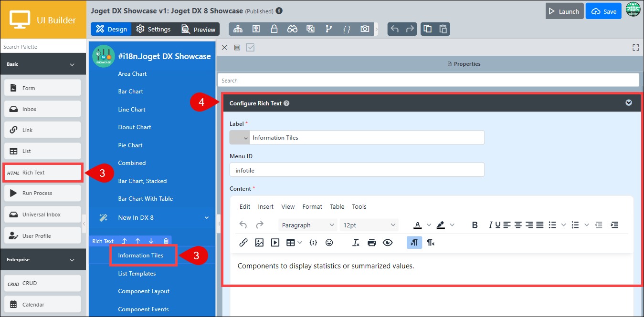Open the Bar Chart menu item
This screenshot has width=644, height=317.
pos(131,92)
